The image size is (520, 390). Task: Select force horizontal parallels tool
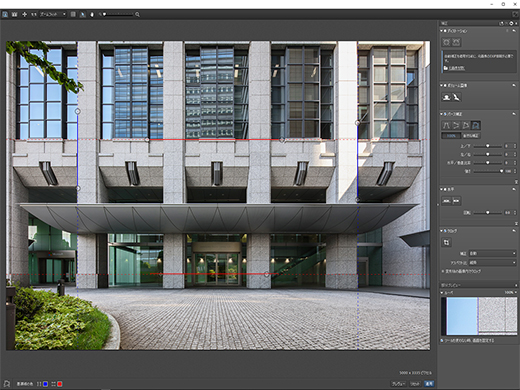point(456,125)
